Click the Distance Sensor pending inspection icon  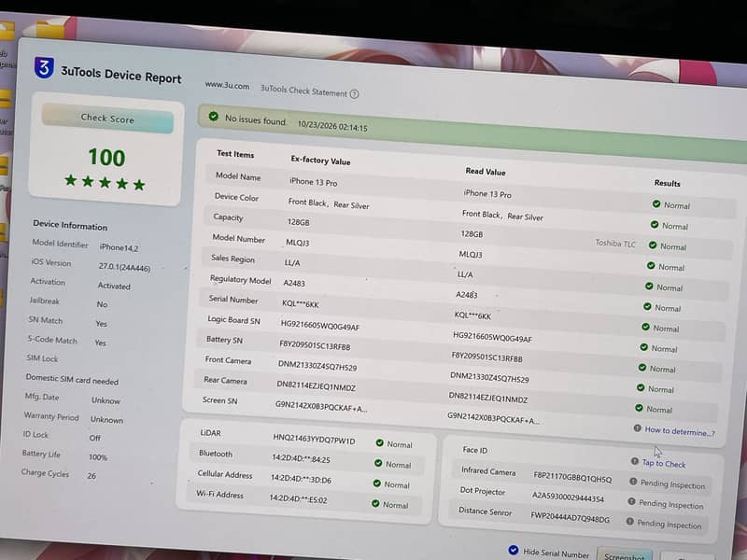(629, 522)
